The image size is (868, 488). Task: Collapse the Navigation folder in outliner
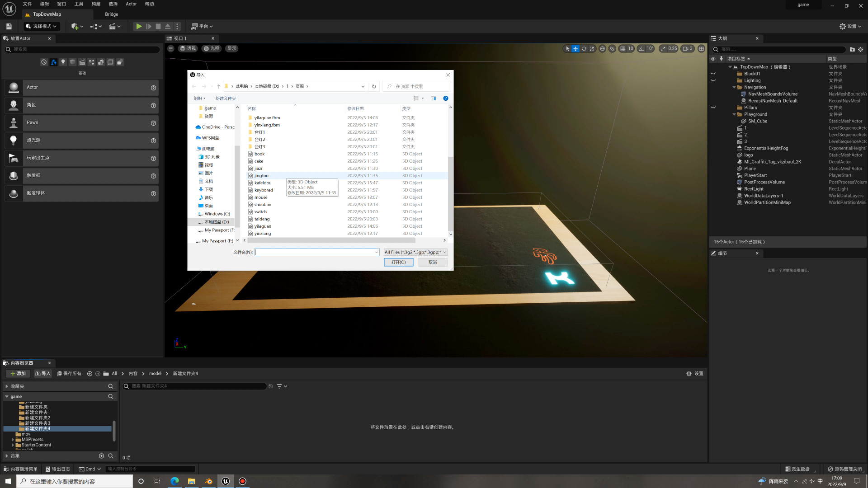click(x=734, y=87)
